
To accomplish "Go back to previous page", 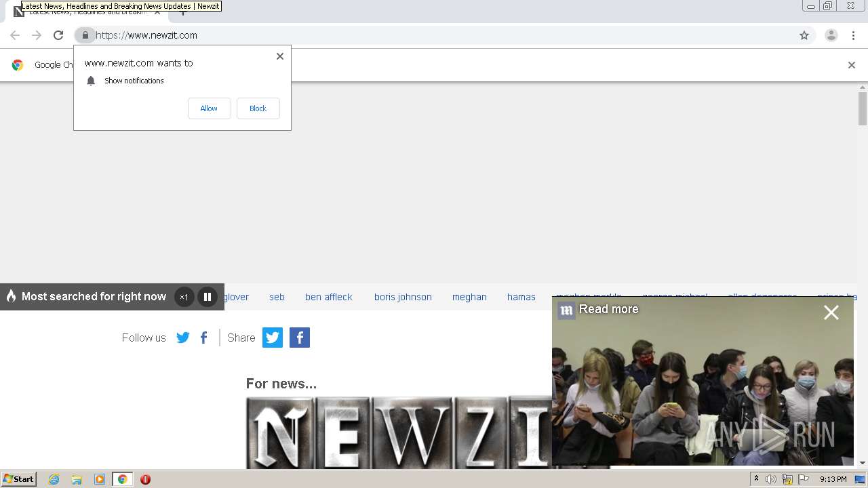I will 15,35.
